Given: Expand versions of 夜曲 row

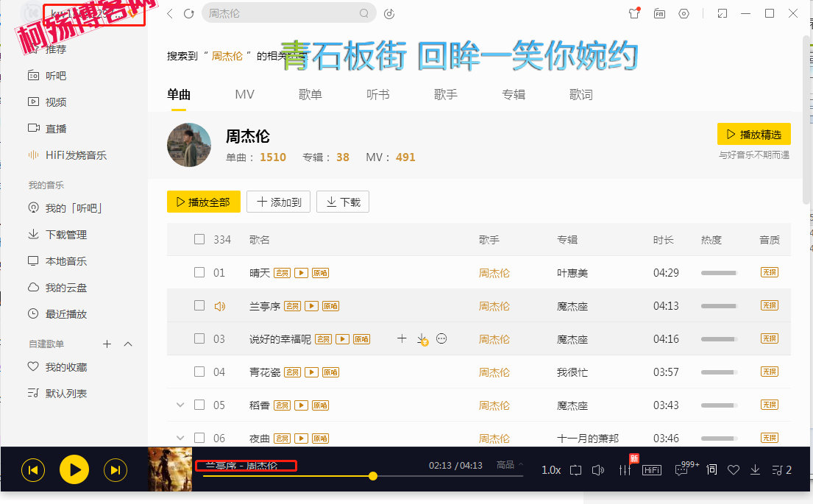Looking at the screenshot, I should 180,438.
